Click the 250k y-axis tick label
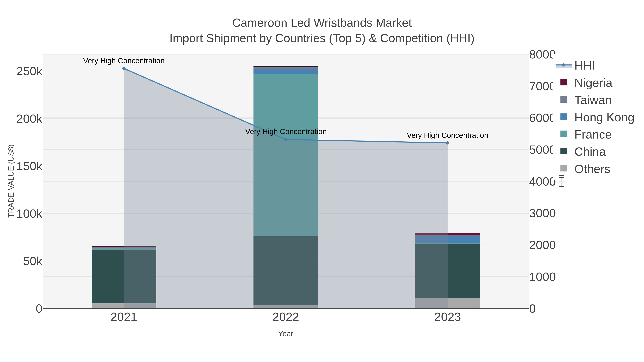Viewport: 644px width, 362px height. tap(30, 72)
